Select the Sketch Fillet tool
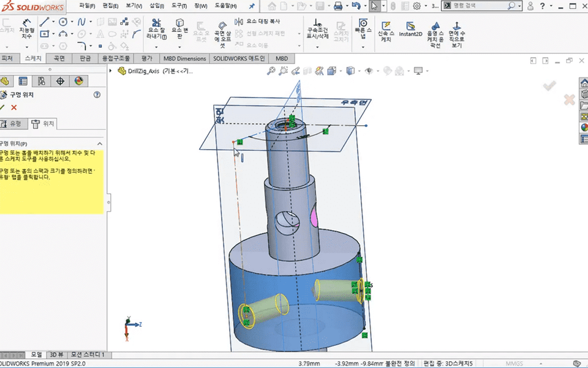 tap(82, 46)
